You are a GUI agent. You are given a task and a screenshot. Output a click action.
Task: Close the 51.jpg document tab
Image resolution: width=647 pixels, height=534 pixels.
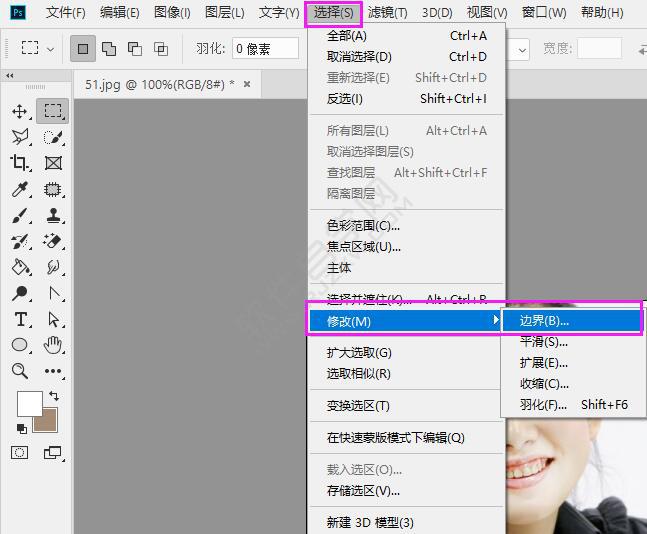pyautogui.click(x=247, y=84)
